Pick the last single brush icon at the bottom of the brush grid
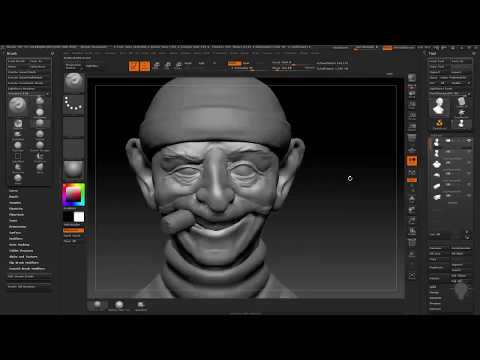 18,178
